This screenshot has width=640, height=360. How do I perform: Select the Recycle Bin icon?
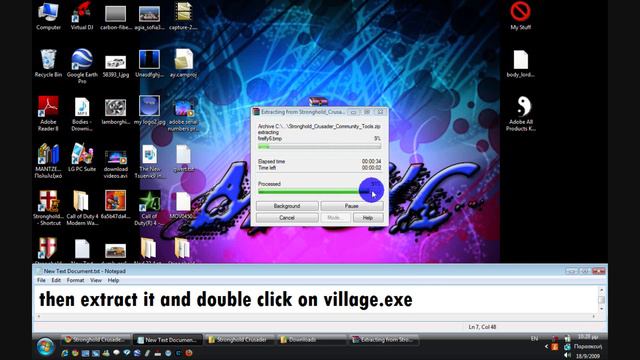(x=48, y=63)
